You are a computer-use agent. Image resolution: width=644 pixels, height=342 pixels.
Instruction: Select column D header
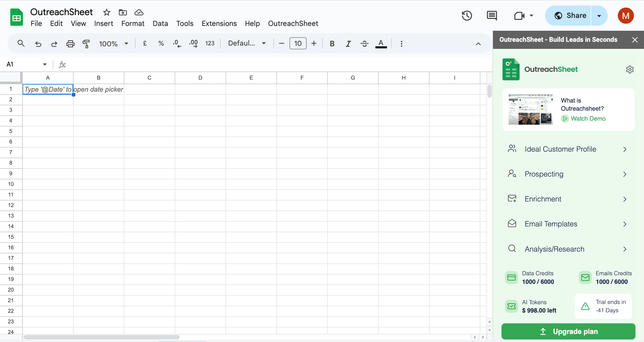(x=200, y=78)
